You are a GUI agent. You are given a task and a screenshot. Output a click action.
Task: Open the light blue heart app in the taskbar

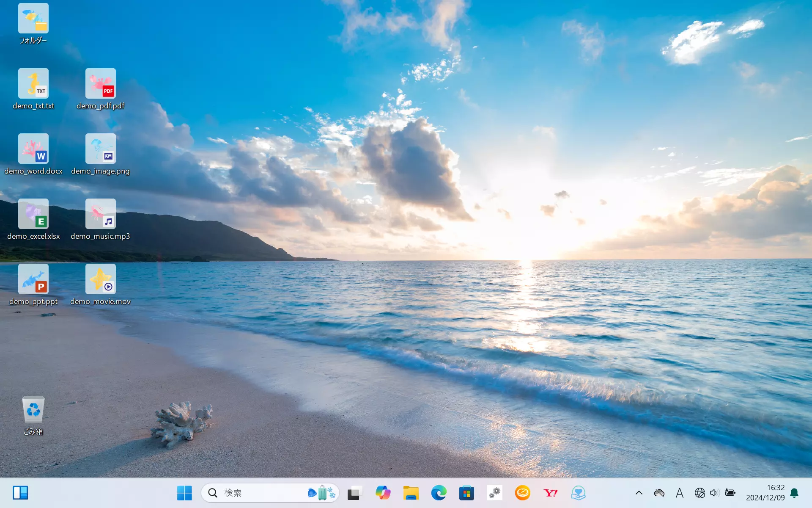(x=578, y=493)
